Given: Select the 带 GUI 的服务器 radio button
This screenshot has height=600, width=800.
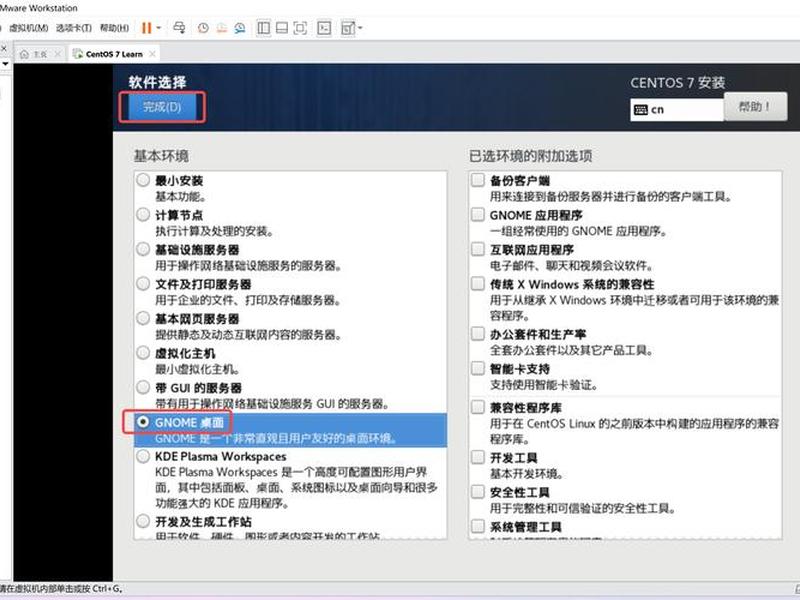Looking at the screenshot, I should point(143,387).
